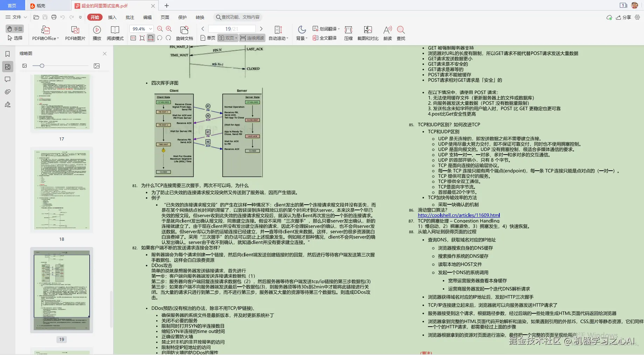Toggle 连续阅读 continuous reading mode
The image size is (644, 355).
click(254, 38)
